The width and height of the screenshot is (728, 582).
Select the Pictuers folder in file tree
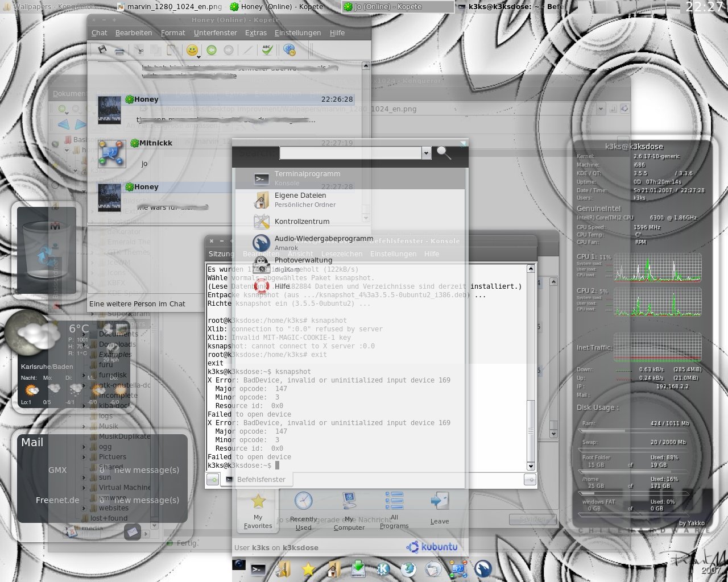tap(113, 456)
